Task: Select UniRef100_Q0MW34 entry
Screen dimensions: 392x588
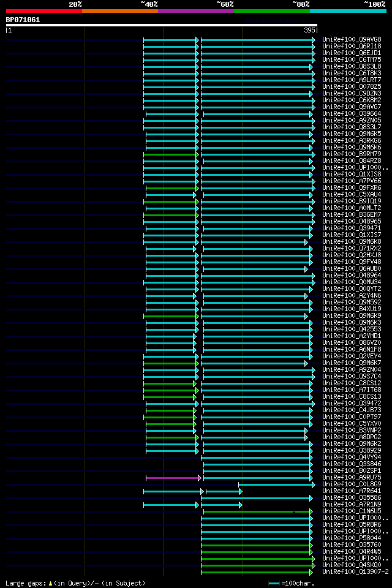Action: tap(352, 282)
